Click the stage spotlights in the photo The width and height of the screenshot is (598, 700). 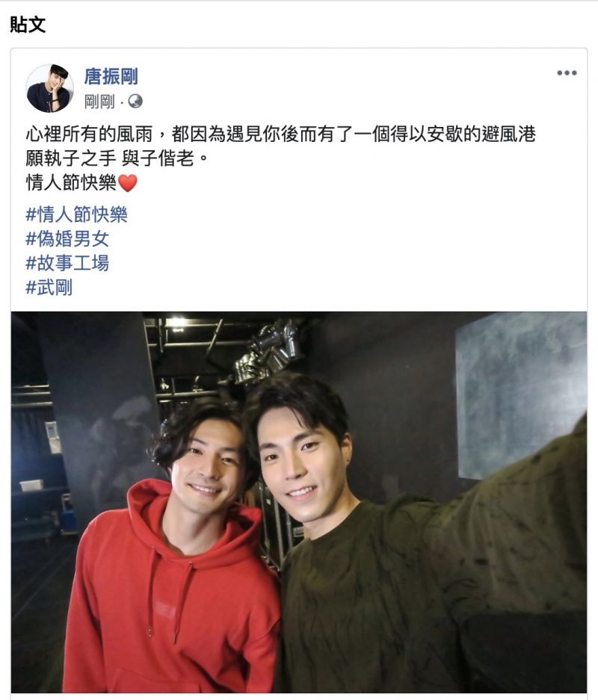(x=268, y=350)
